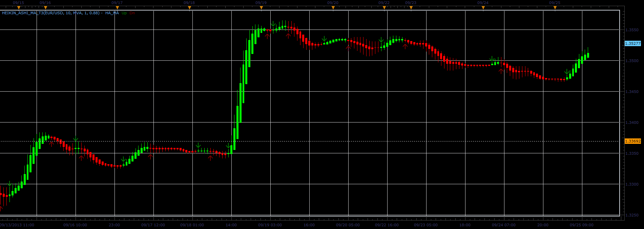Click the 09/25 09:00 time label
This screenshot has height=229, width=644.
coord(582,225)
